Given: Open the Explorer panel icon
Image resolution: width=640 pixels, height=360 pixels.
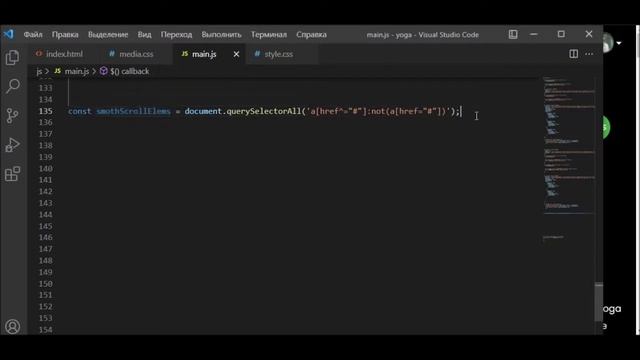Looking at the screenshot, I should pyautogui.click(x=12, y=58).
